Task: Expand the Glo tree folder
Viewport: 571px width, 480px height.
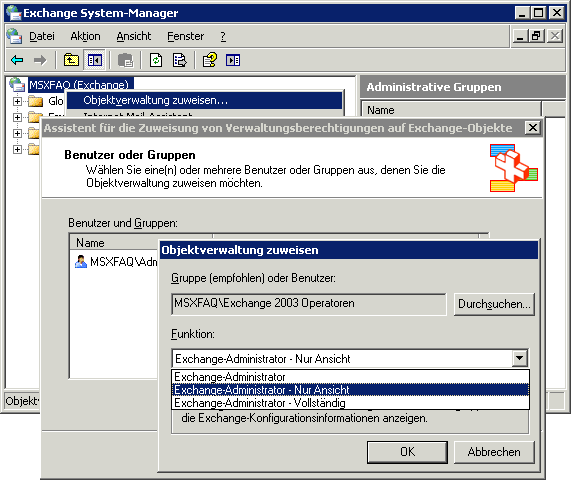Action: (x=17, y=101)
